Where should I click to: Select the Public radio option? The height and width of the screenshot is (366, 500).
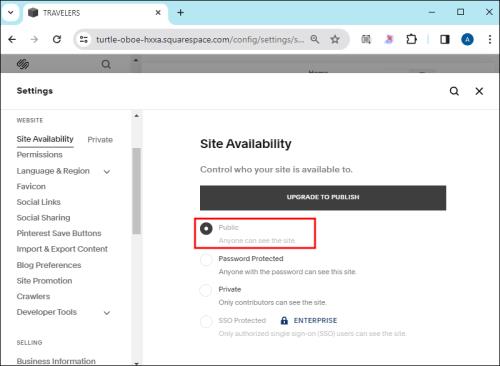pos(206,228)
